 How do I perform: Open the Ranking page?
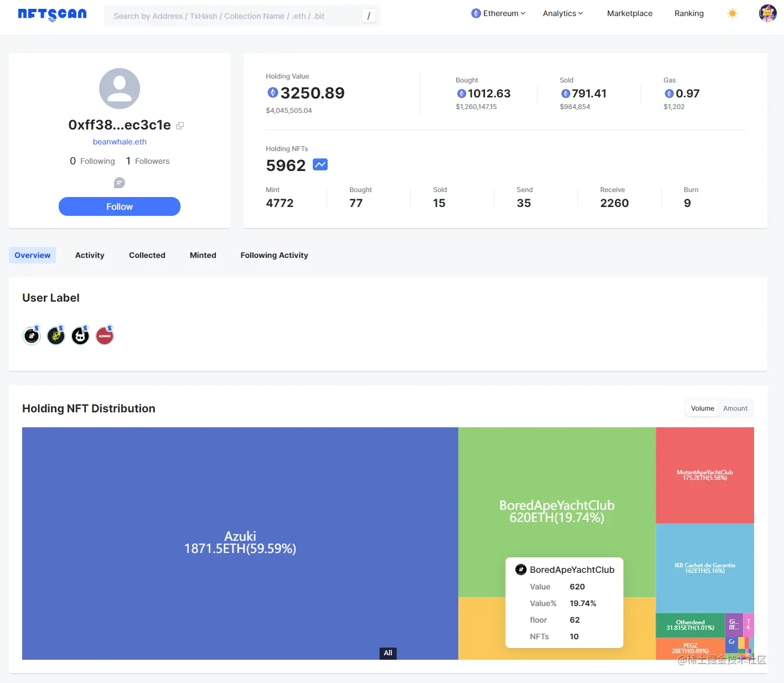(689, 13)
